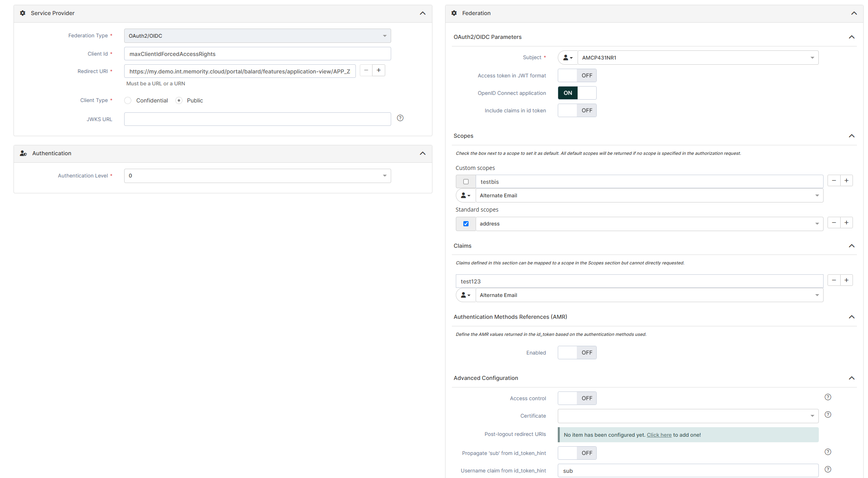Remove the address standard scope
Screen dimensions: 868x478
[x=834, y=223]
